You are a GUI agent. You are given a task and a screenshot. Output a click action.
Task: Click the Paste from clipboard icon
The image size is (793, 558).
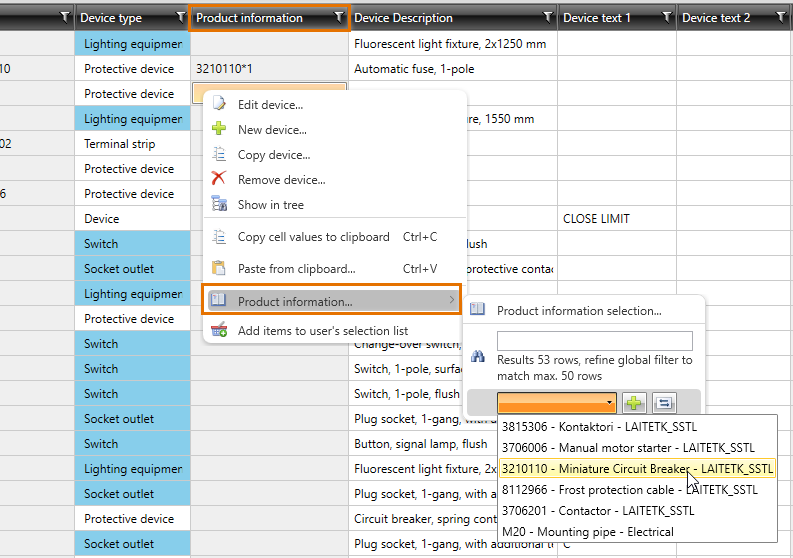pos(219,269)
